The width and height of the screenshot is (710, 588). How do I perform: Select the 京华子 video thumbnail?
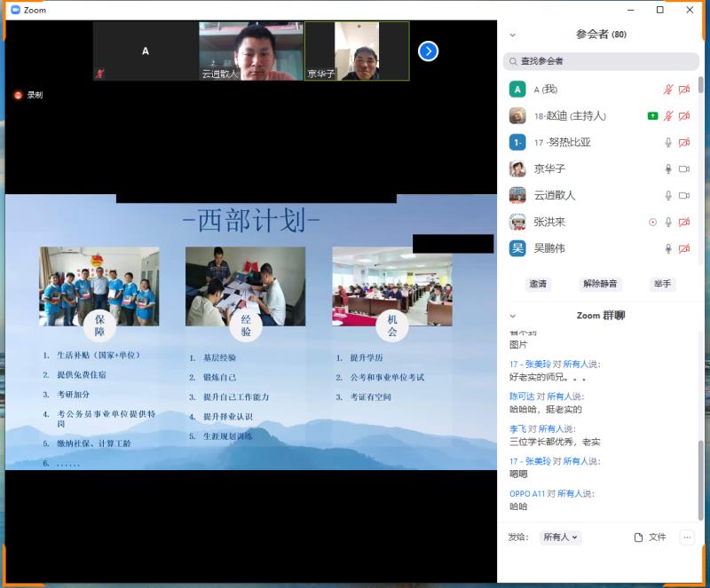[357, 51]
